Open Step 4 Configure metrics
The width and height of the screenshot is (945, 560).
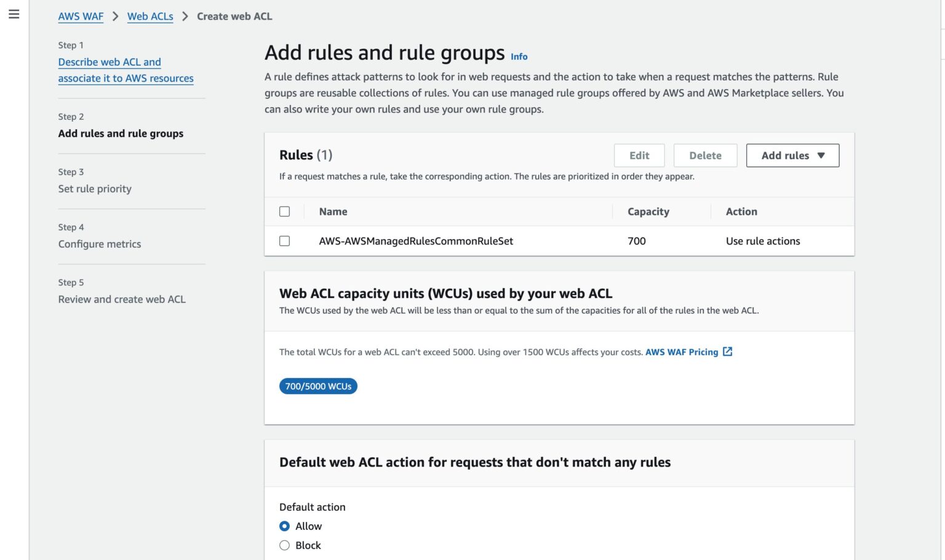[99, 243]
